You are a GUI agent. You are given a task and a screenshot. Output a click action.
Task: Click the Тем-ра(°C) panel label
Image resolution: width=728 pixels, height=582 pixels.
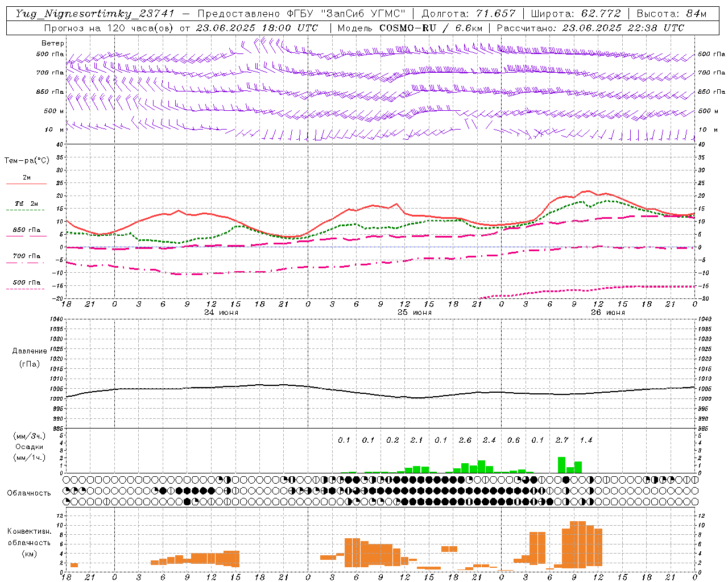pos(27,161)
